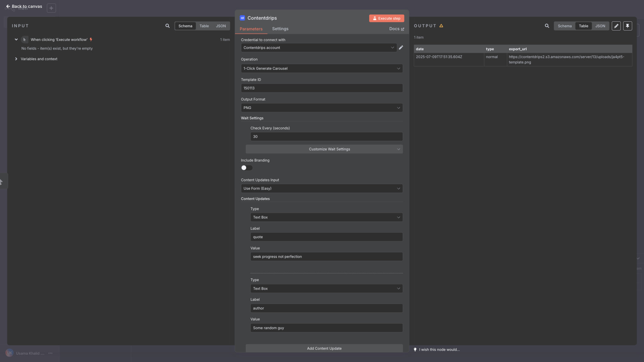Screen dimensions: 644x362
Task: Click the manual trigger cursor icon
Action: 24,39
